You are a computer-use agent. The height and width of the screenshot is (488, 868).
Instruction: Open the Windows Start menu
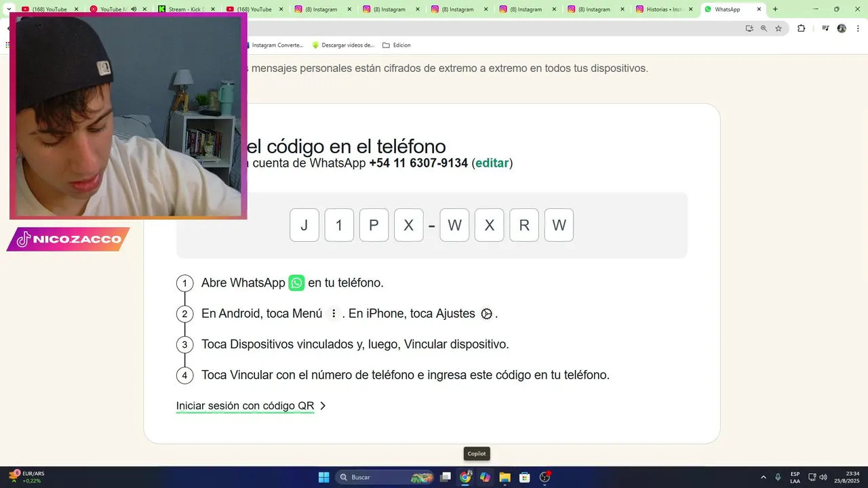click(x=324, y=477)
